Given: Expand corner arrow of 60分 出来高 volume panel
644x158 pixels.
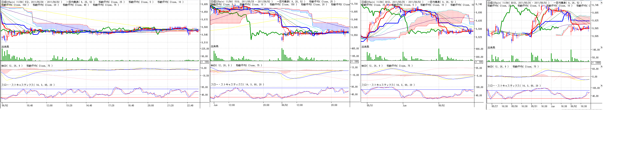Looking at the screenshot, I should point(602,48).
